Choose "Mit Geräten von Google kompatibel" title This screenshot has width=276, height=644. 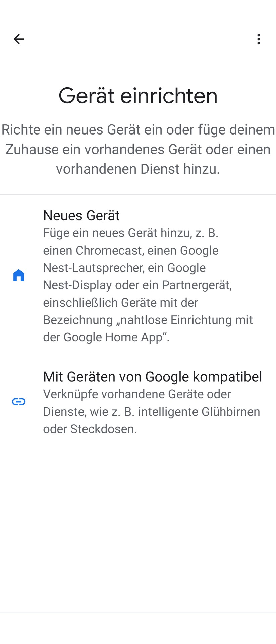[x=152, y=377]
